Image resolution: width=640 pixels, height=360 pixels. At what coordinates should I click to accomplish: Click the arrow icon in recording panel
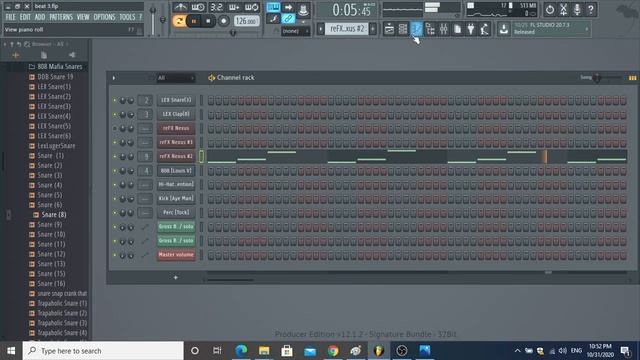tap(288, 7)
